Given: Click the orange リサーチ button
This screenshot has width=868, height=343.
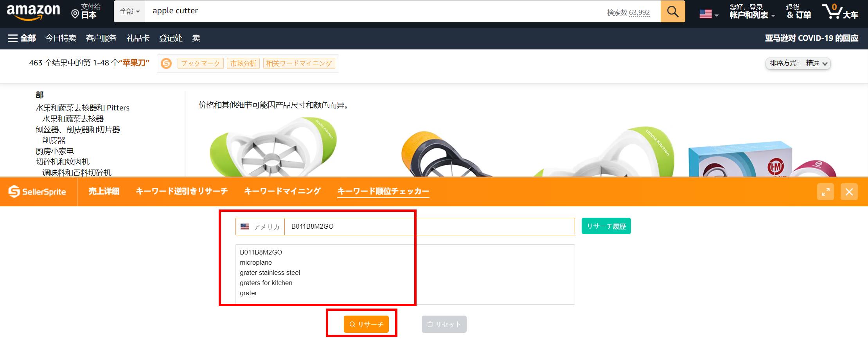Looking at the screenshot, I should point(366,324).
